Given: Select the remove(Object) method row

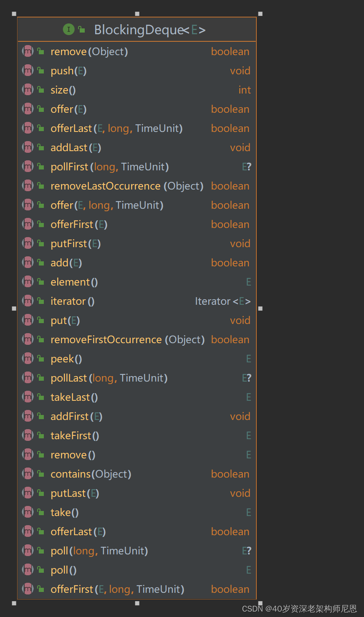Looking at the screenshot, I should (x=137, y=51).
